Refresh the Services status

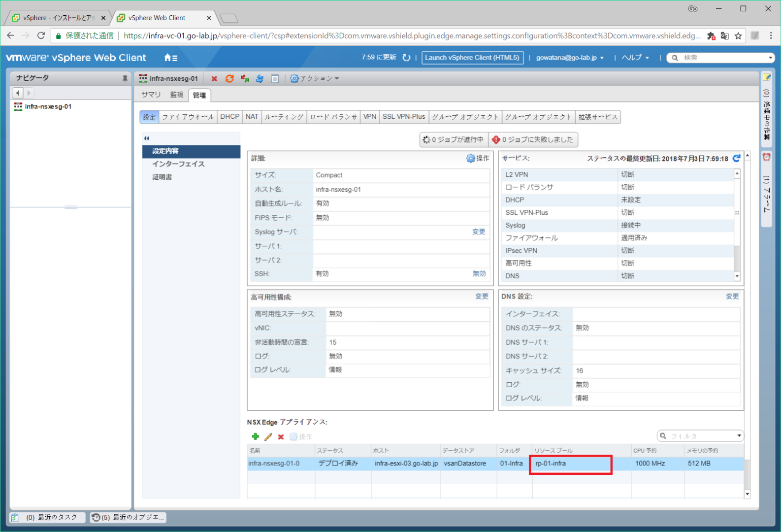coord(736,158)
